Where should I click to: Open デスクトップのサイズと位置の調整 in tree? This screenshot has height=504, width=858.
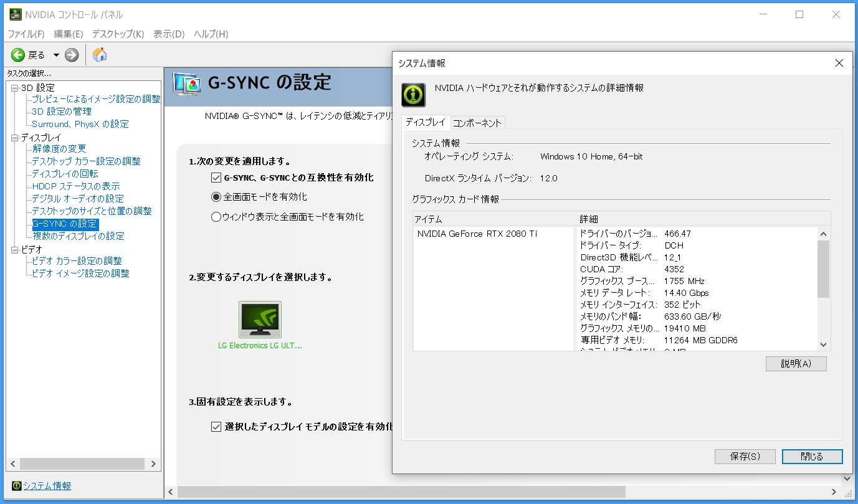pos(92,211)
